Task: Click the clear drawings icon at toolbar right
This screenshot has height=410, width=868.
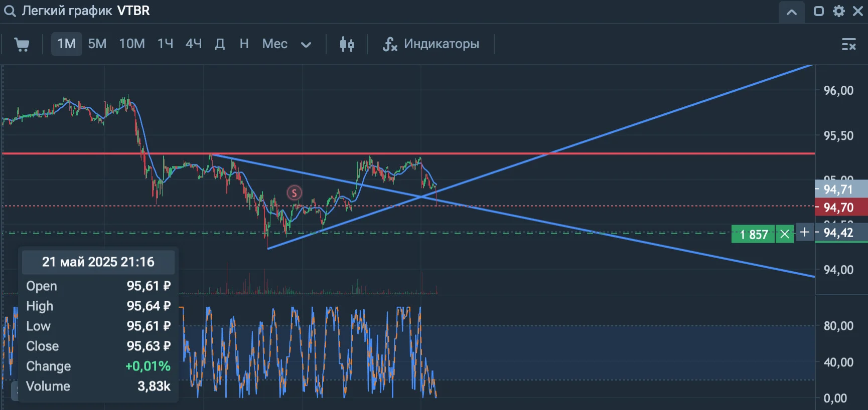Action: [848, 44]
